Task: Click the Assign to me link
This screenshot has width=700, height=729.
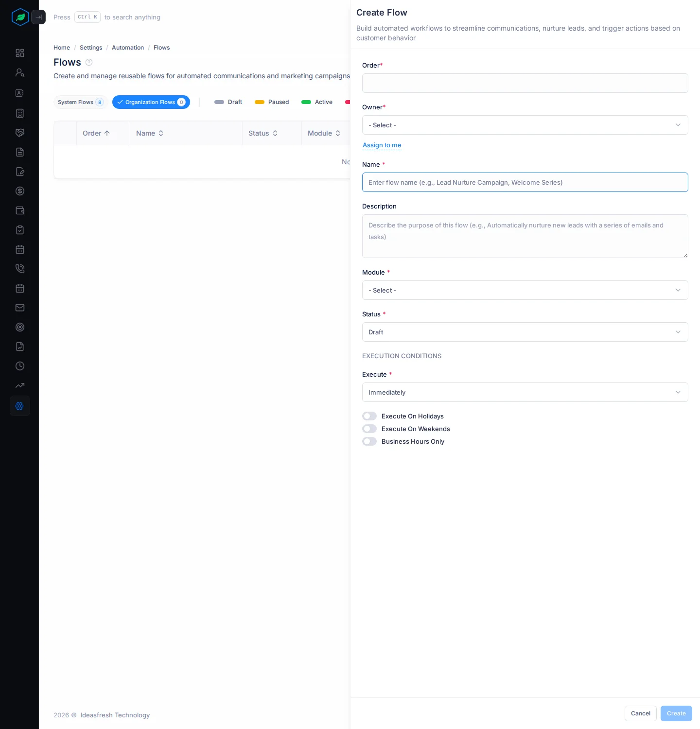Action: 382,145
